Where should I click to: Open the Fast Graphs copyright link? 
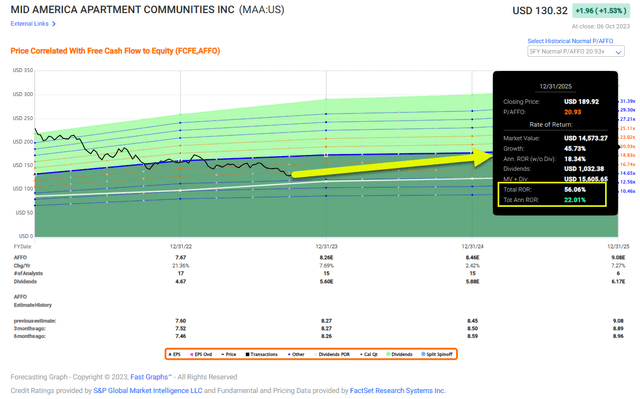click(151, 377)
